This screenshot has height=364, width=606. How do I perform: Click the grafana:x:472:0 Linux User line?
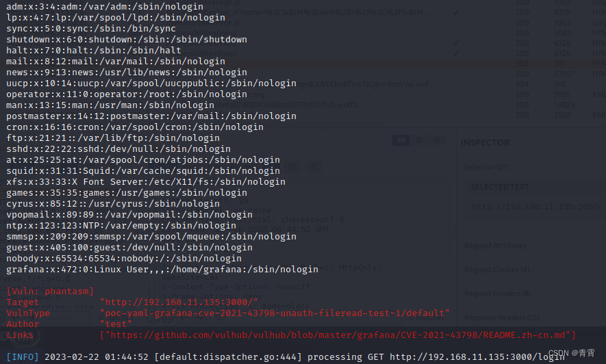pos(162,269)
